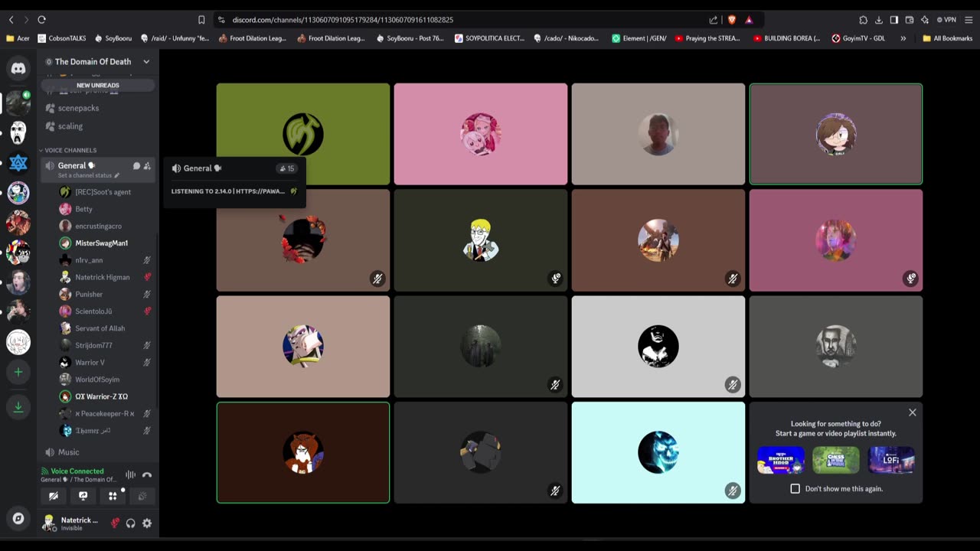980x551 pixels.
Task: Toggle deafen headphones icon
Action: [131, 523]
